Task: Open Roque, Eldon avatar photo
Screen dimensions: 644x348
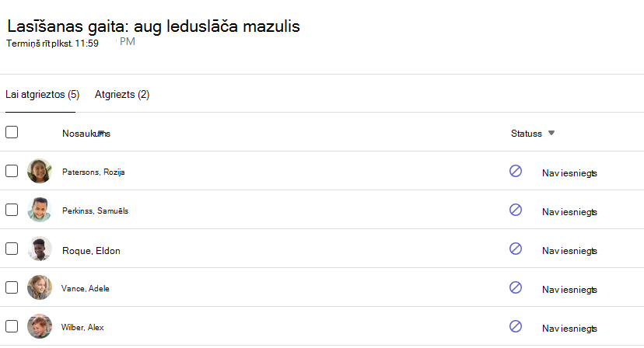Action: [x=40, y=249]
